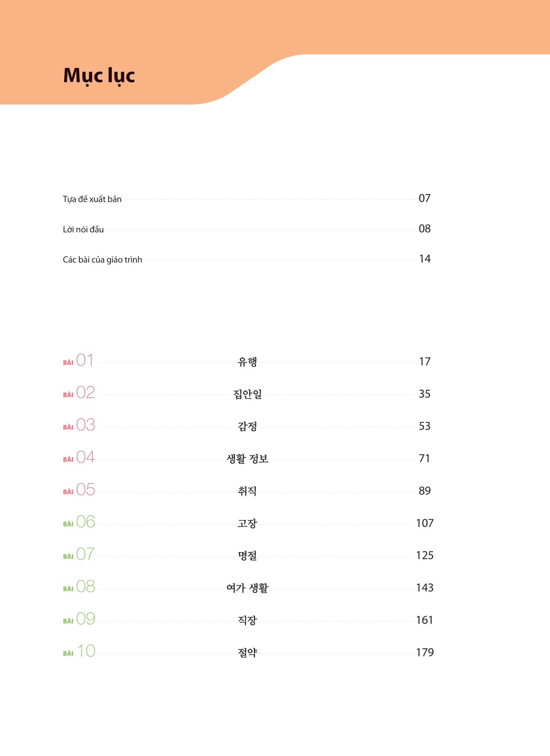This screenshot has height=756, width=550.
Task: Select the BÀI 02 lesson label
Action: (79, 393)
